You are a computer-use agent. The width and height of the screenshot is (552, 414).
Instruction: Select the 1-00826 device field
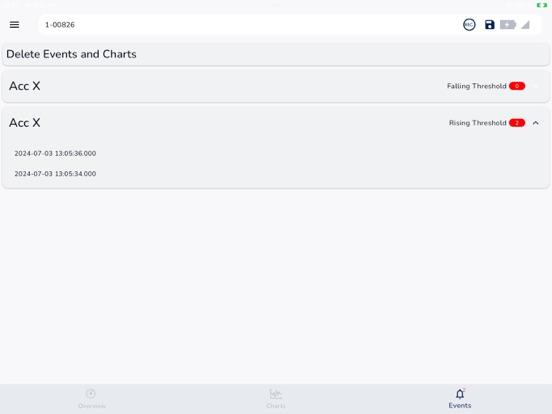(x=290, y=25)
